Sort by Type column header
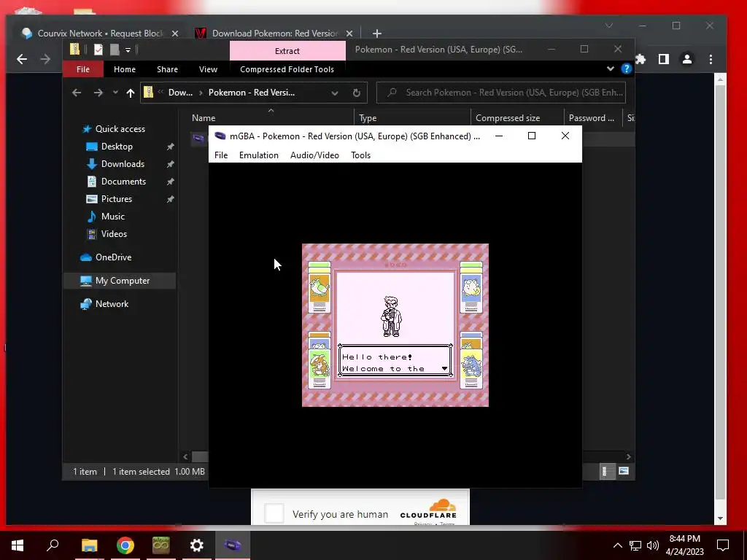Screen dimensions: 747x560 (368, 118)
